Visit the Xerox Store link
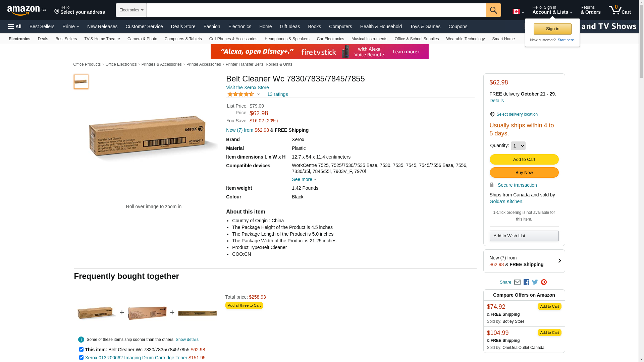The width and height of the screenshot is (644, 362). point(247,87)
